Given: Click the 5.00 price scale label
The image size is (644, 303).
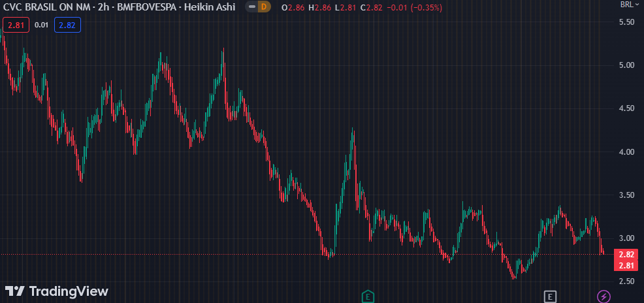Looking at the screenshot, I should (x=627, y=65).
